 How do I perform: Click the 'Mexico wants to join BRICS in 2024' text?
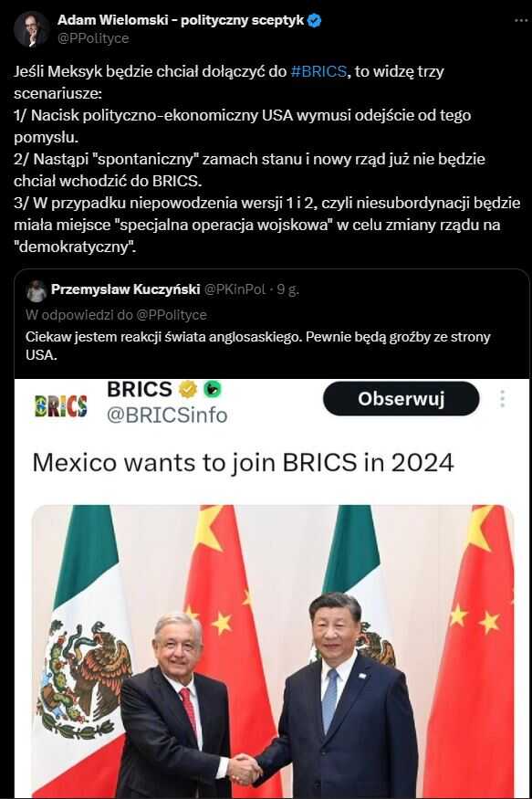(x=243, y=463)
